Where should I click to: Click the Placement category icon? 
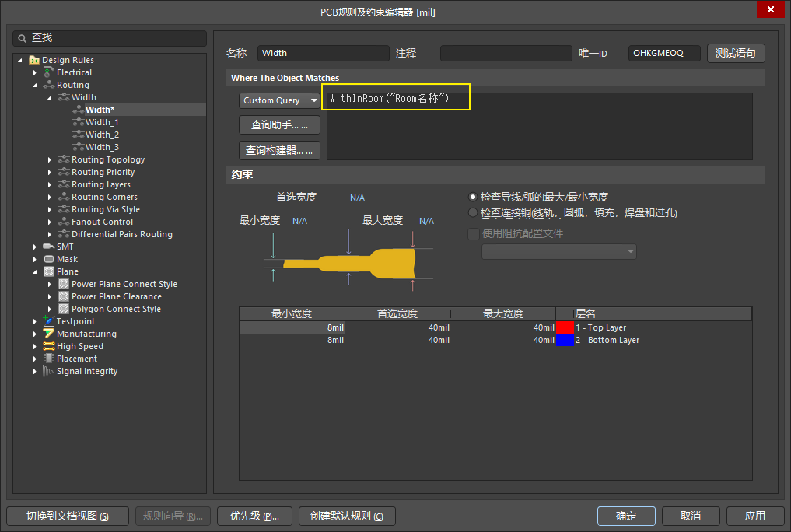coord(49,359)
